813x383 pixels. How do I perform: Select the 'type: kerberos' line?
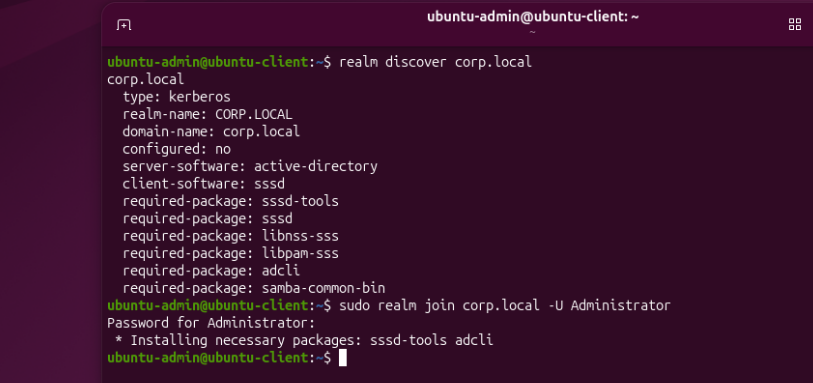pos(176,97)
